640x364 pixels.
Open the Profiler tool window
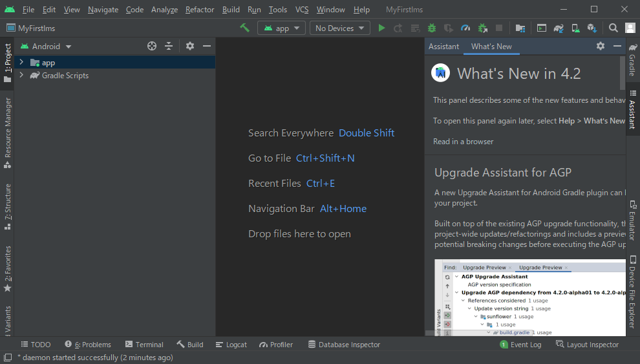[276, 345]
